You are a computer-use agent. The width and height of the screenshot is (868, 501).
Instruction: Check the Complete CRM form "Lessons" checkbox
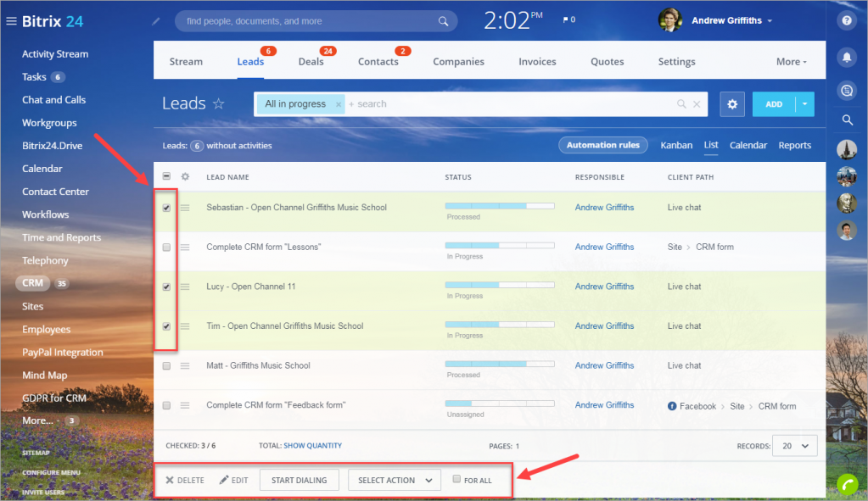click(166, 248)
